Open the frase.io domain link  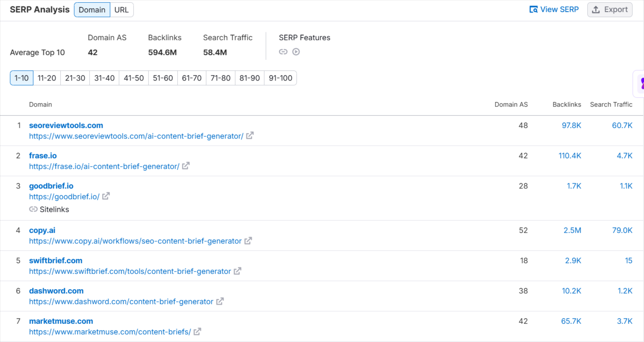[43, 156]
